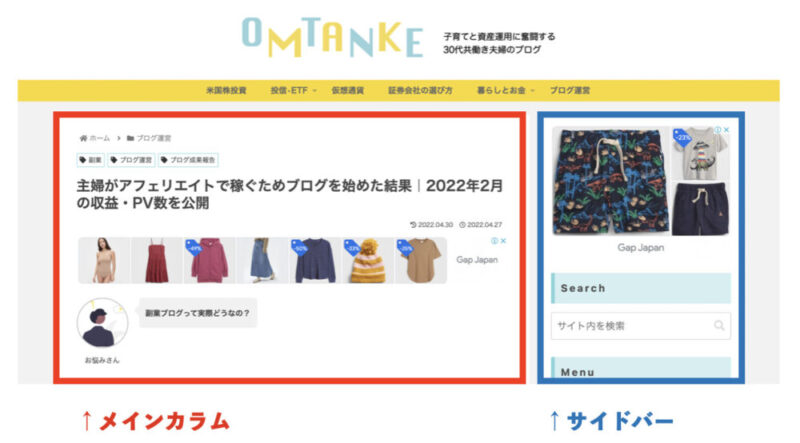Click the ブログ運営 breadcrumb folder link
Screen dimensions: 800x443
pyautogui.click(x=149, y=138)
